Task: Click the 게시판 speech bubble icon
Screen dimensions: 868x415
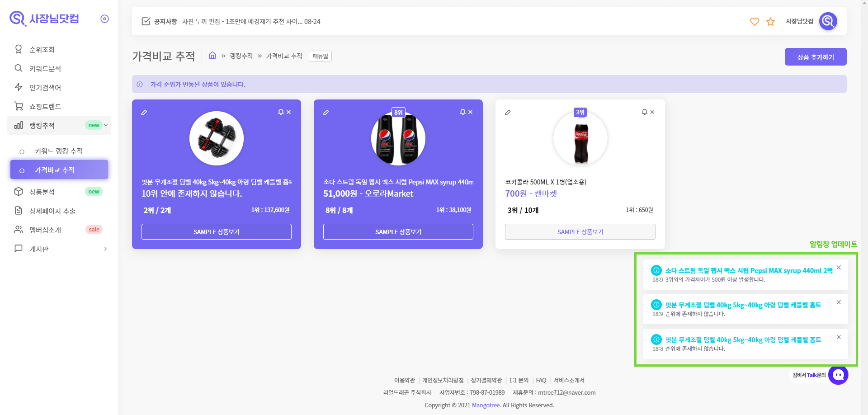Action: point(19,248)
